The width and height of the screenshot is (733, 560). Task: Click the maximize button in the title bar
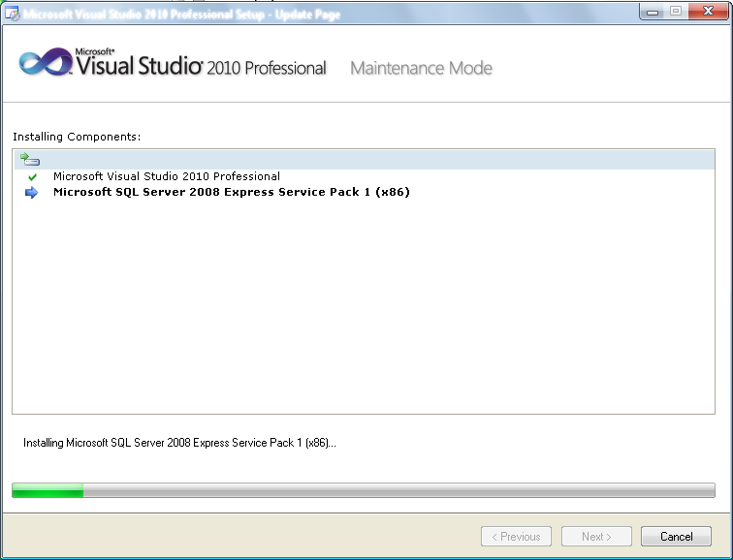(676, 12)
